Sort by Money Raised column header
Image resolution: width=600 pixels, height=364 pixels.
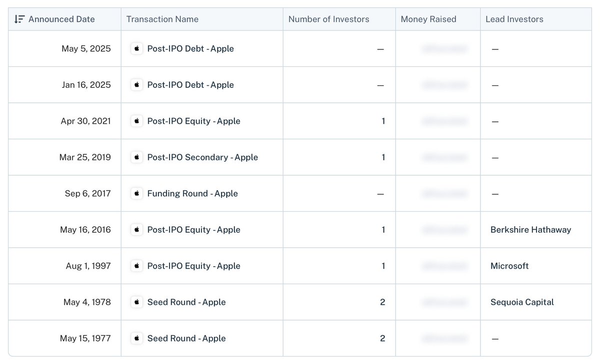click(x=428, y=19)
